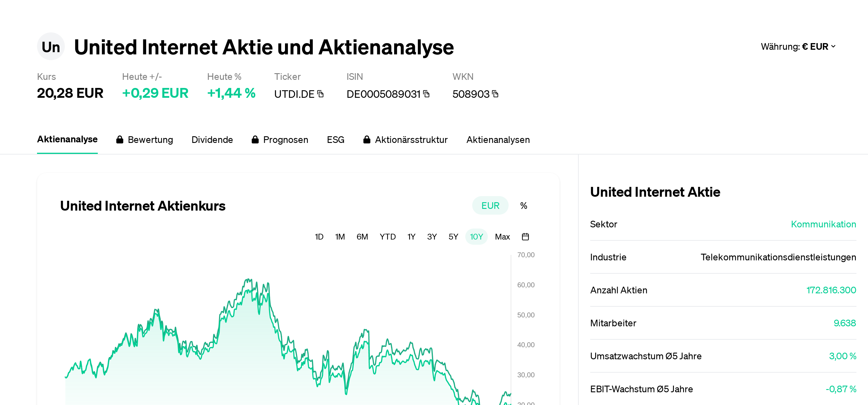868x405 pixels.
Task: Click the United Internet price chart area
Action: [x=270, y=337]
